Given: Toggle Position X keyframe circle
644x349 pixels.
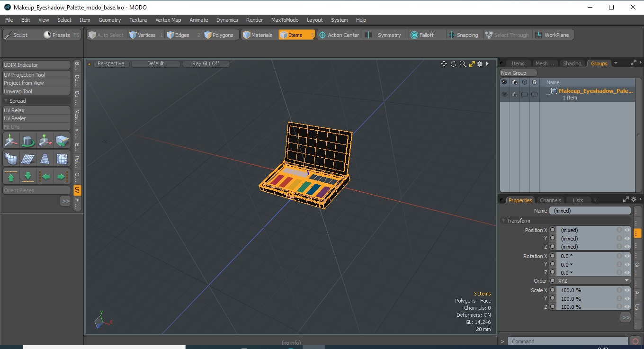Looking at the screenshot, I should tap(553, 230).
